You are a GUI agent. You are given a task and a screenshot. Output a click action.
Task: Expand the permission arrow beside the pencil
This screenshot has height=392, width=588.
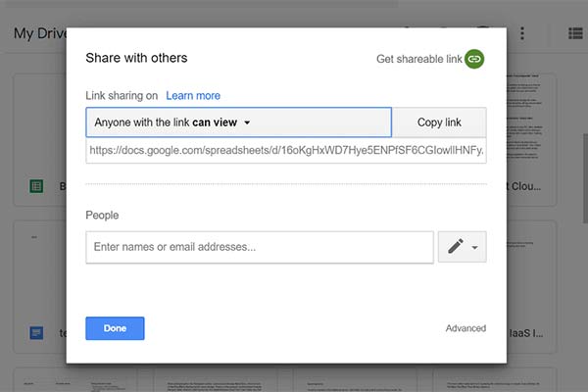(x=475, y=248)
